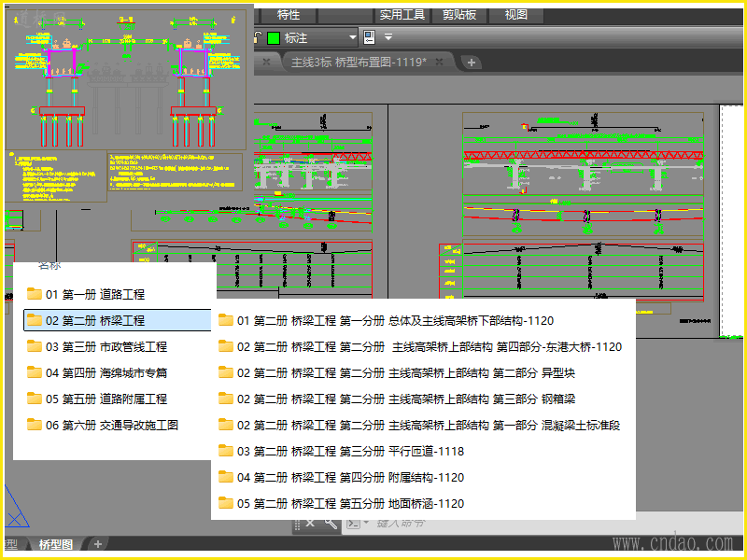Click folder icon of 03 第三册 市政管线工程
This screenshot has height=560, width=747.
[x=35, y=346]
